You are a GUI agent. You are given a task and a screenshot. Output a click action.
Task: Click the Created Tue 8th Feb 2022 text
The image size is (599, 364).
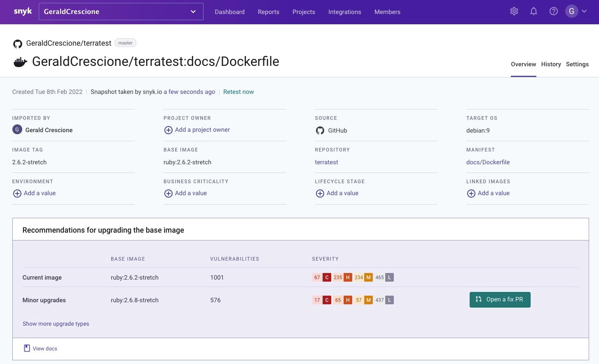pyautogui.click(x=47, y=92)
